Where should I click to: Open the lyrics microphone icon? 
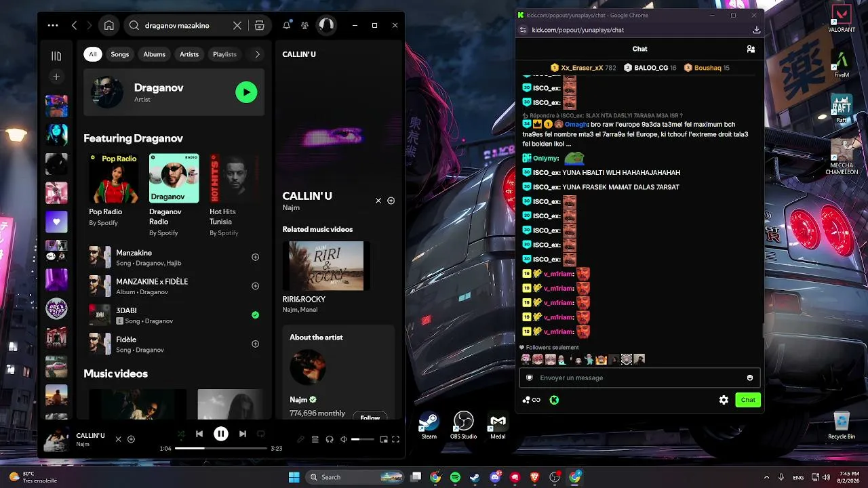pyautogui.click(x=301, y=439)
